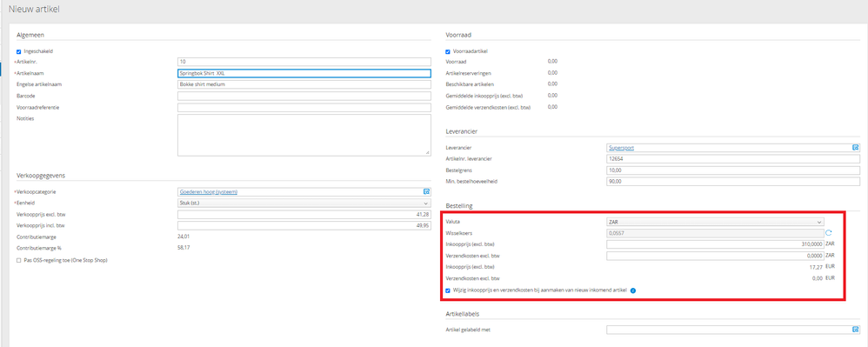Image resolution: width=868 pixels, height=347 pixels.
Task: Open the Verkoopcategorie lookup icon
Action: (426, 192)
